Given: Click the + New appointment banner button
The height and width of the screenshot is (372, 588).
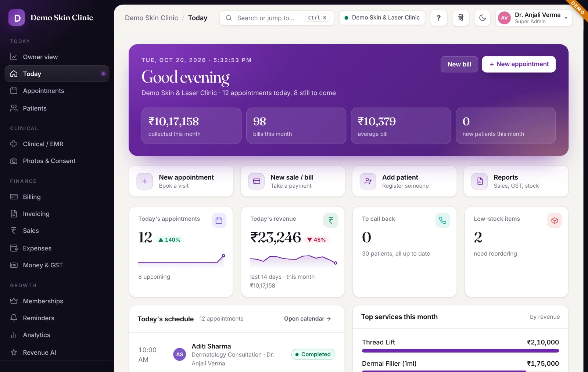Looking at the screenshot, I should point(519,64).
